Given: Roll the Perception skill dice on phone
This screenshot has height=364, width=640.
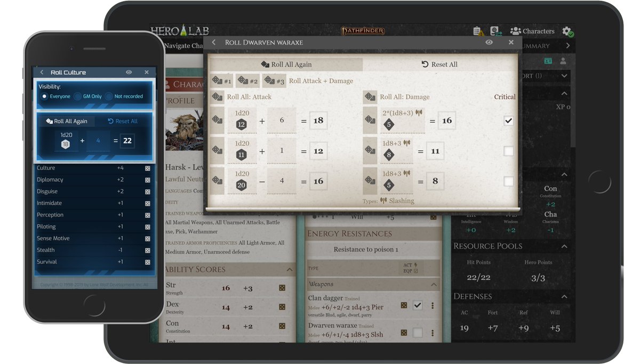Looking at the screenshot, I should (148, 215).
